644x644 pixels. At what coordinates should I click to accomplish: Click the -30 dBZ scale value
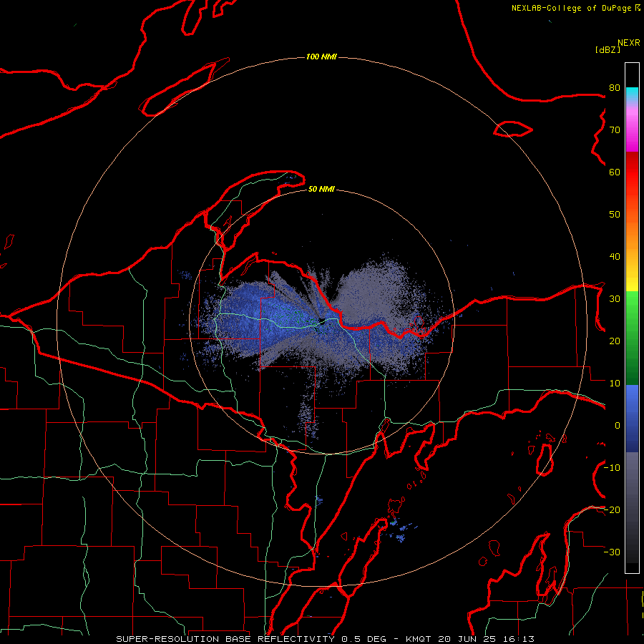[612, 552]
